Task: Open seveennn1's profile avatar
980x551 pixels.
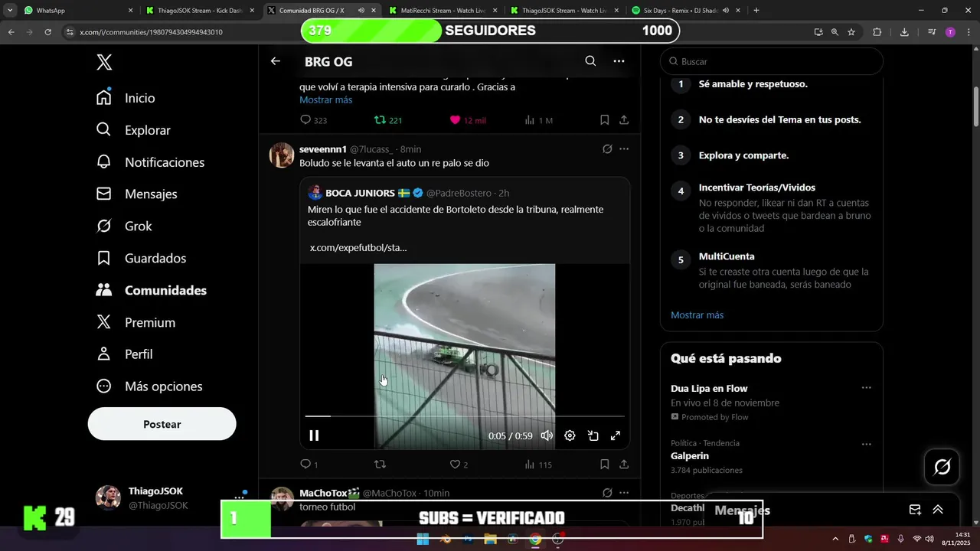Action: pyautogui.click(x=282, y=155)
